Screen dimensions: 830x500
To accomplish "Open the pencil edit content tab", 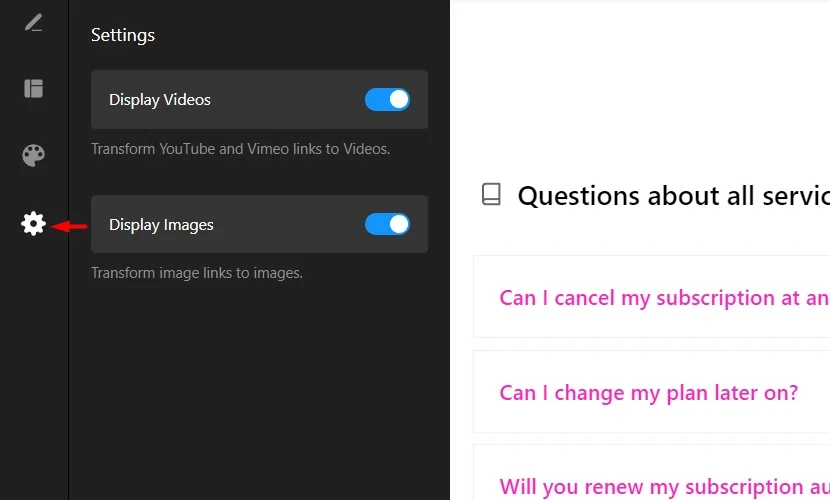I will 33,23.
